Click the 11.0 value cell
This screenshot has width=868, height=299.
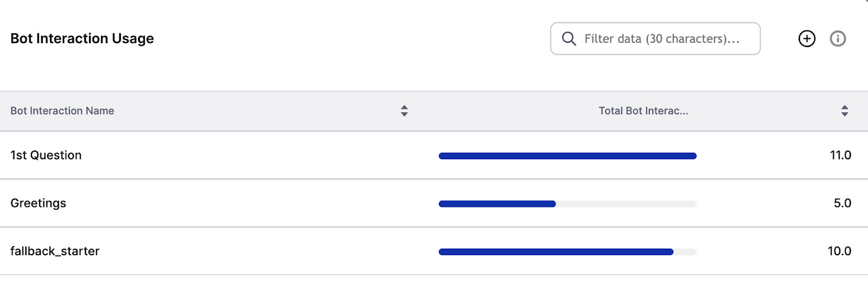[840, 155]
